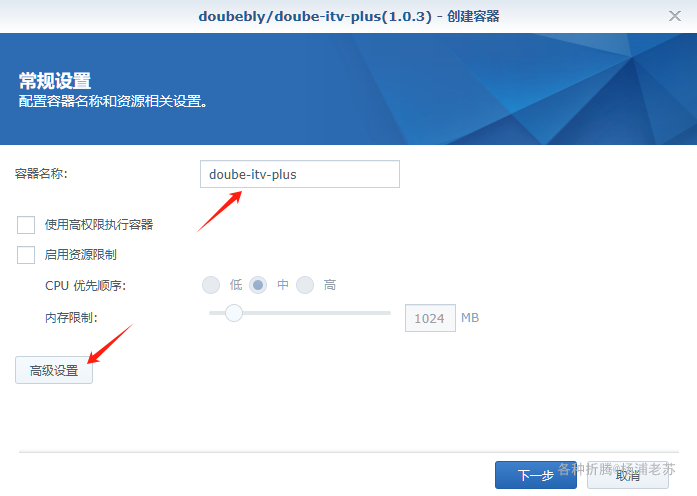Viewport: 697px width, 496px height.
Task: Go to next step with 下一步
Action: tap(536, 475)
